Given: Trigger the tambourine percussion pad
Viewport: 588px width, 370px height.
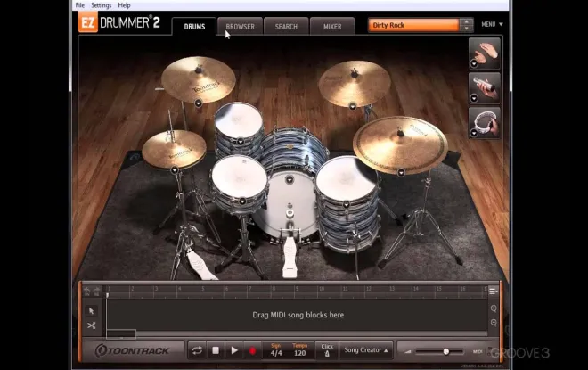Looking at the screenshot, I should 484,123.
